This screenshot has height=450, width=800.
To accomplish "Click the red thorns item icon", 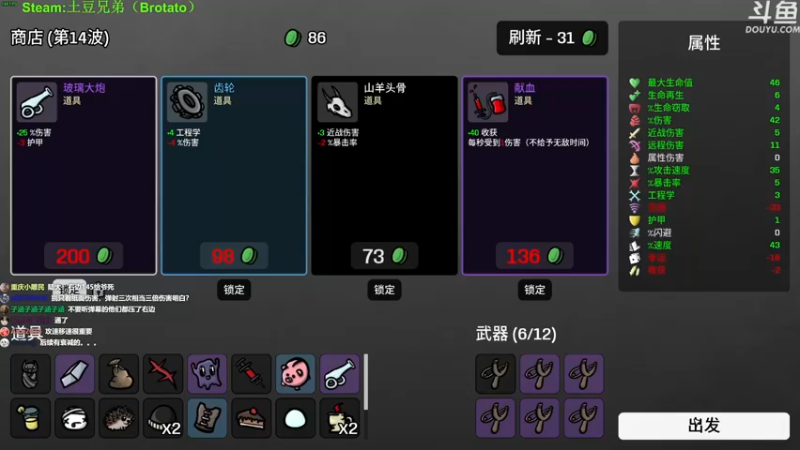I will (163, 374).
